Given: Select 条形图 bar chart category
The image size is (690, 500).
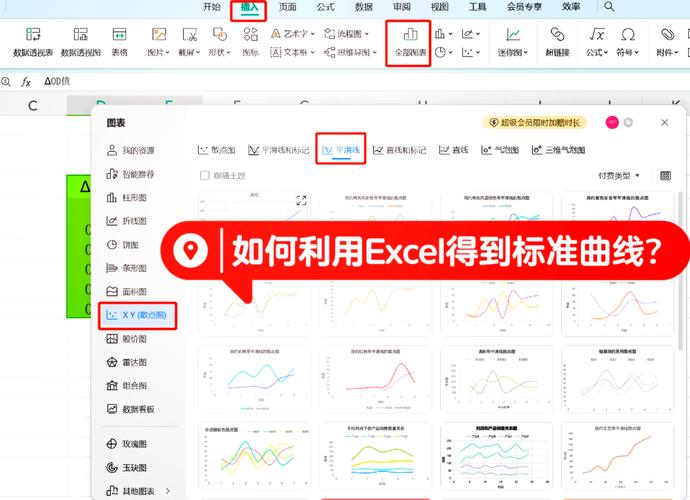Looking at the screenshot, I should pyautogui.click(x=127, y=268).
